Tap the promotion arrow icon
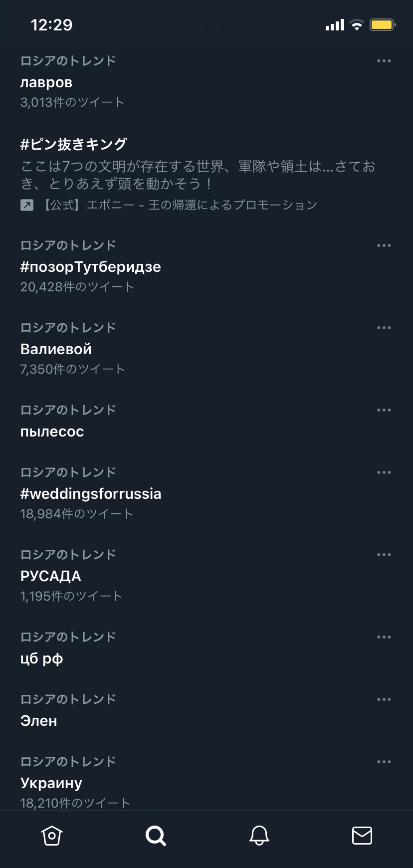The image size is (413, 868). coord(27,205)
